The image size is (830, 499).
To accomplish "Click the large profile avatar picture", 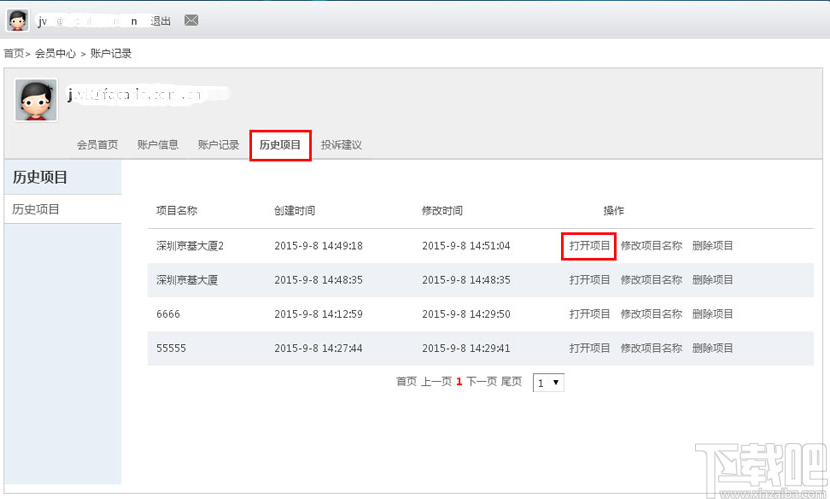I will pos(36,100).
